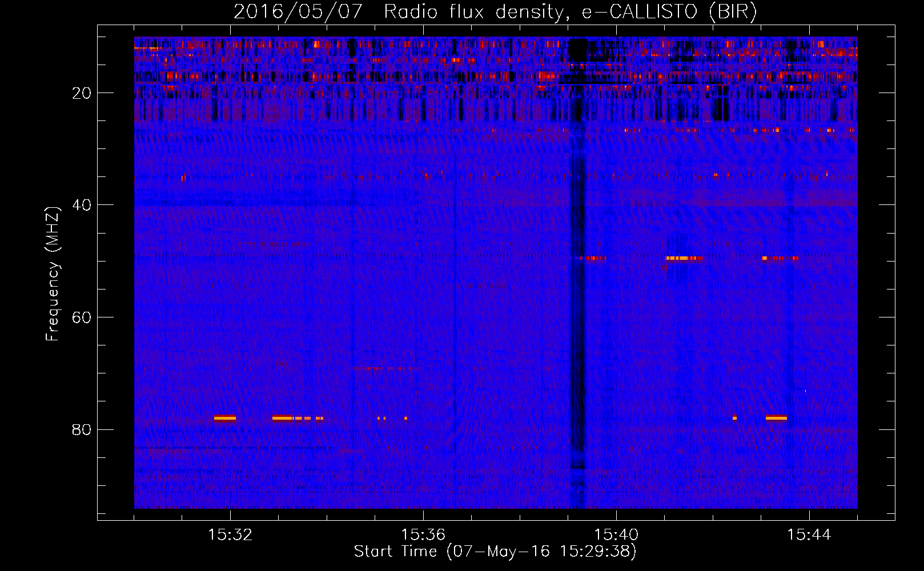Image resolution: width=924 pixels, height=571 pixels.
Task: Click the 'Start Time (07-May-16 15:29:38)' label
Action: click(495, 552)
